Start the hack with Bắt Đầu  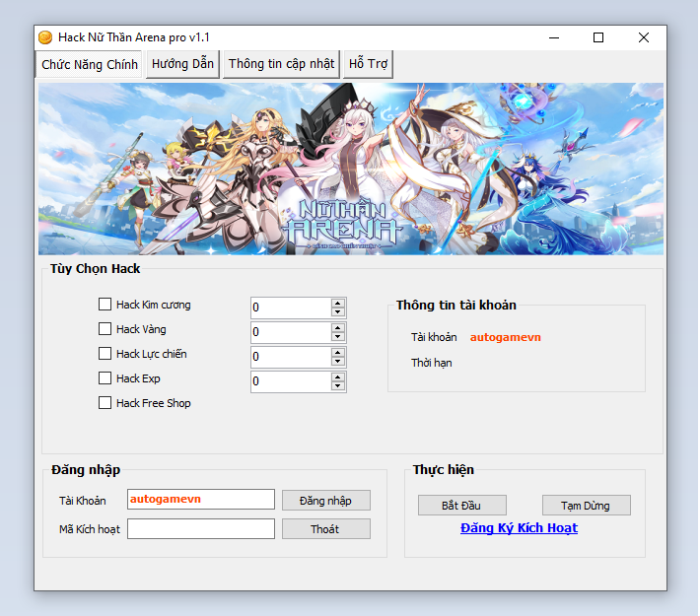point(461,506)
